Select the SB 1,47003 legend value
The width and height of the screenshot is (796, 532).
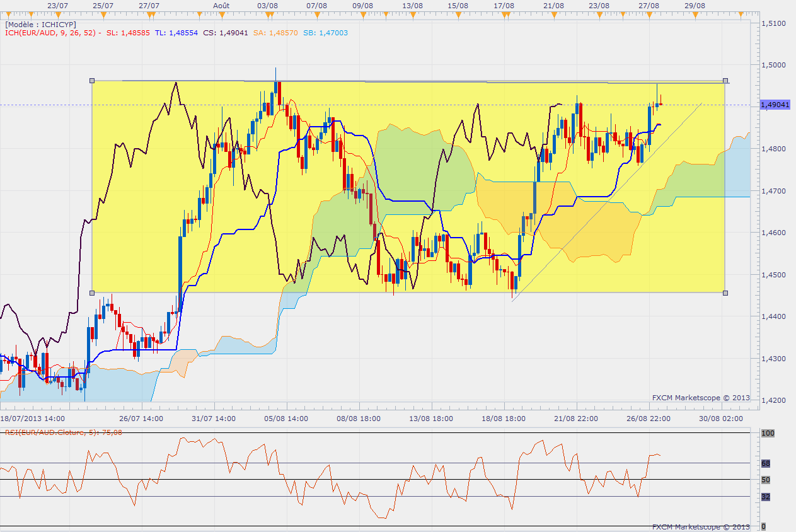point(325,32)
